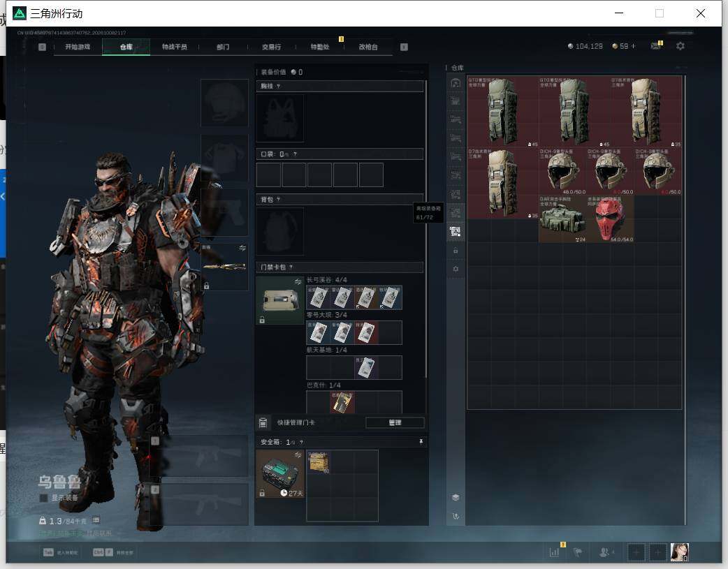
Task: Click the stash stack-layers icon
Action: pos(456,498)
